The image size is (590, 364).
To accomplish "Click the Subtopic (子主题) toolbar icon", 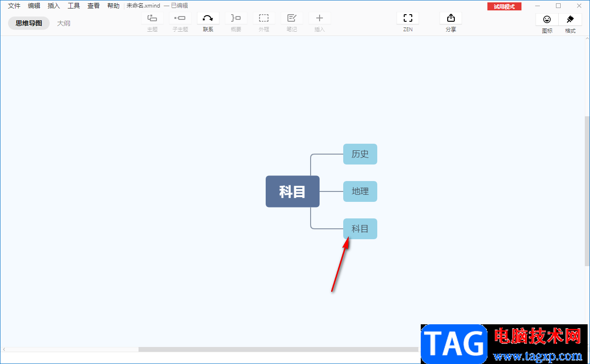I will (x=180, y=18).
